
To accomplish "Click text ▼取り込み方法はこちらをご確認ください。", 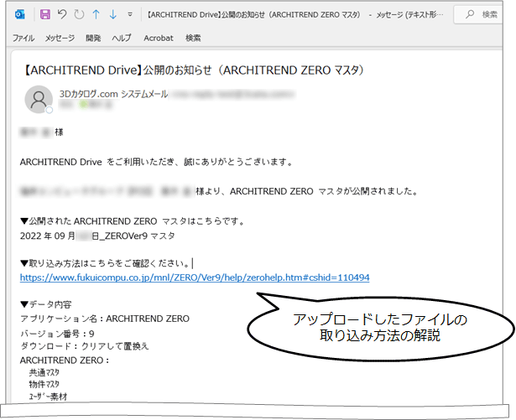I will point(106,263).
